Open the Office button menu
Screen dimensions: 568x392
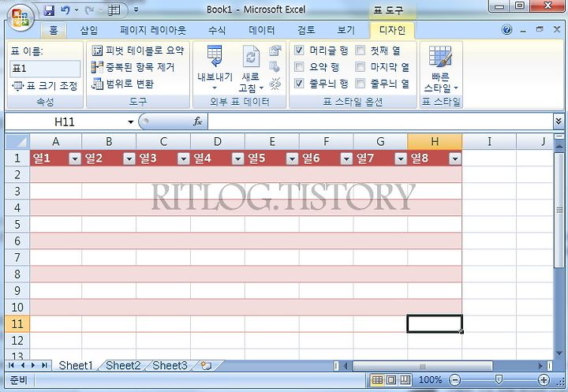(21, 17)
